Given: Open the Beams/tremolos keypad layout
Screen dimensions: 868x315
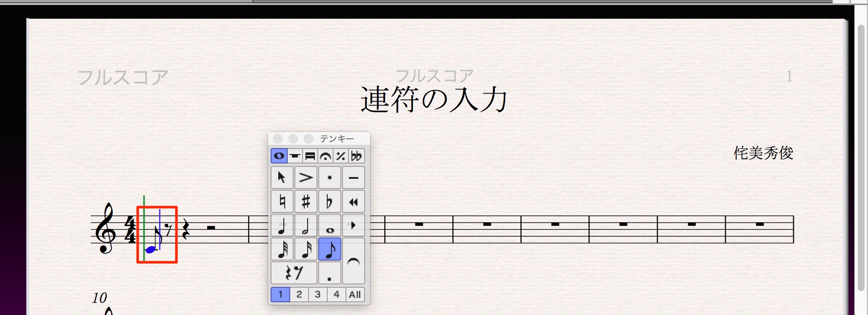Looking at the screenshot, I should pyautogui.click(x=310, y=156).
